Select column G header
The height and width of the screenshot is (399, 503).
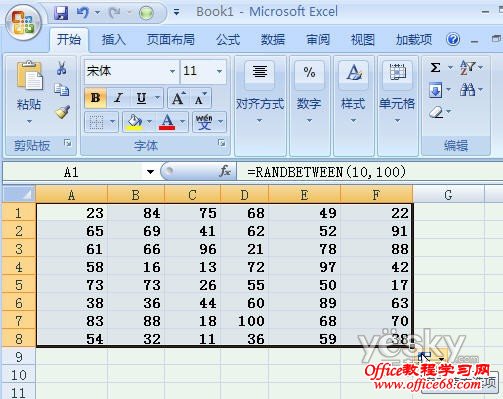[x=448, y=195]
